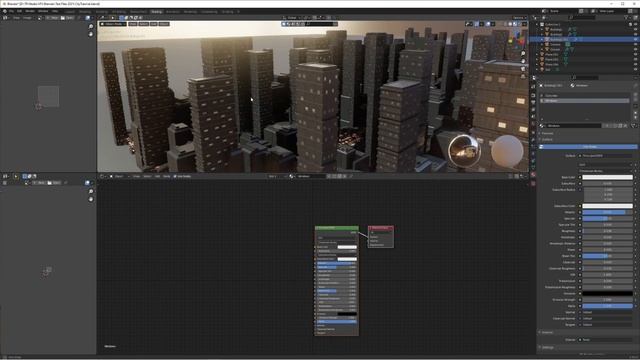The height and width of the screenshot is (360, 640).
Task: Switch perspective/orthographic view icon in viewport
Action: pos(523,76)
